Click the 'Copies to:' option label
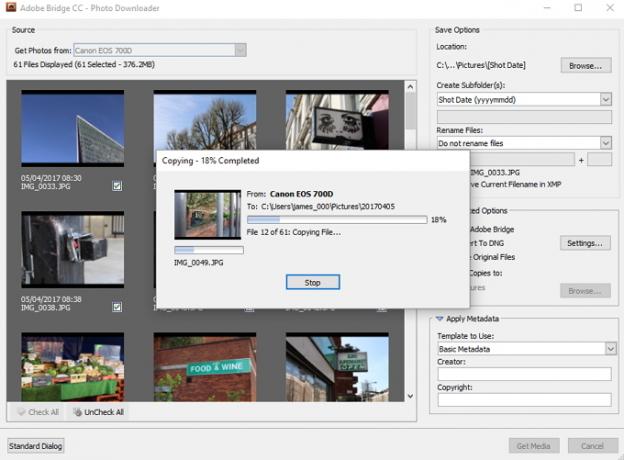The image size is (624, 460). pyautogui.click(x=486, y=273)
